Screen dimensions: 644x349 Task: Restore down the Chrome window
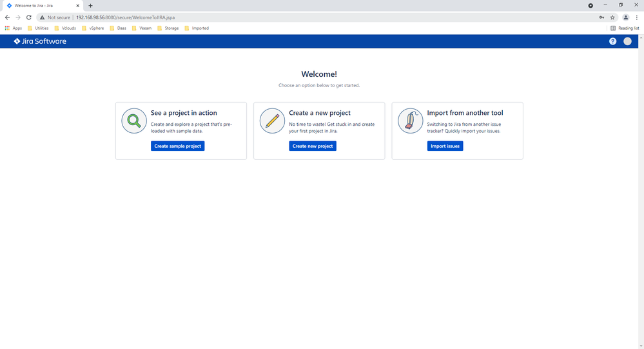(621, 5)
